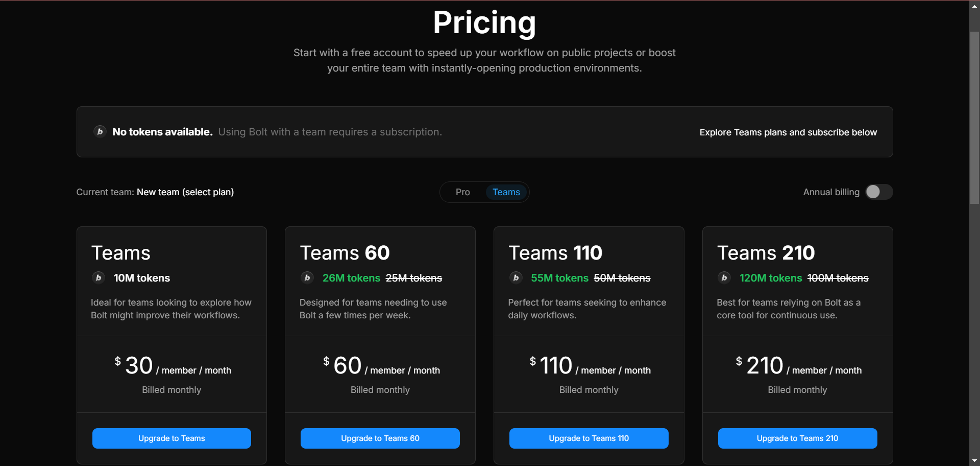
Task: Click the scrollbar down arrow
Action: pyautogui.click(x=974, y=461)
